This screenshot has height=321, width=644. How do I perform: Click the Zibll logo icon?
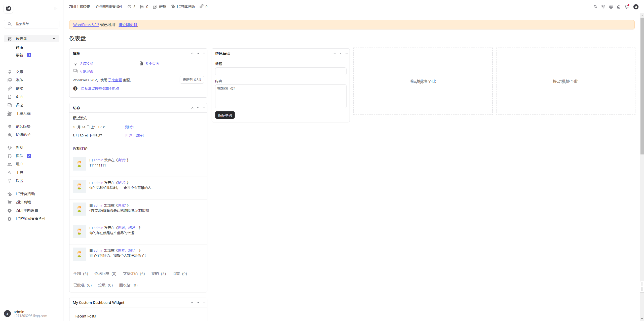9,9
